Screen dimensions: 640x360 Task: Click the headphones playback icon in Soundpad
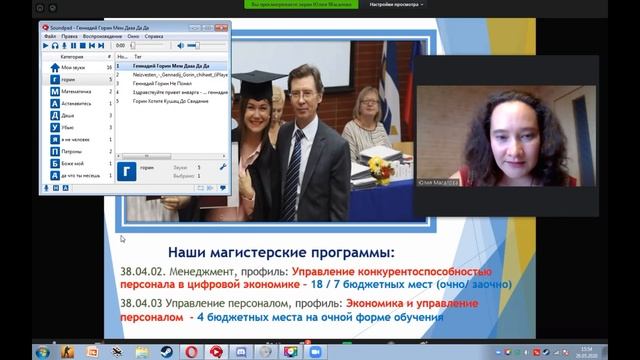point(55,46)
